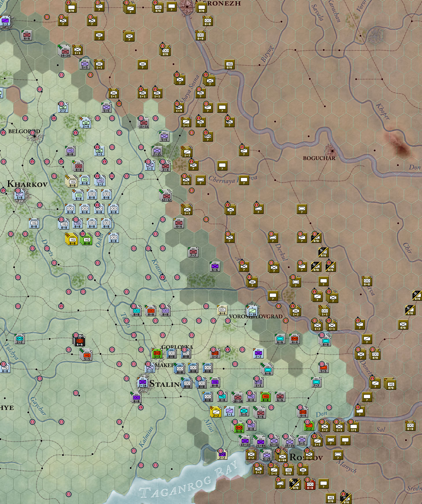Select the red 7=7 infantry unit
This screenshot has height=504, width=422.
click(193, 252)
